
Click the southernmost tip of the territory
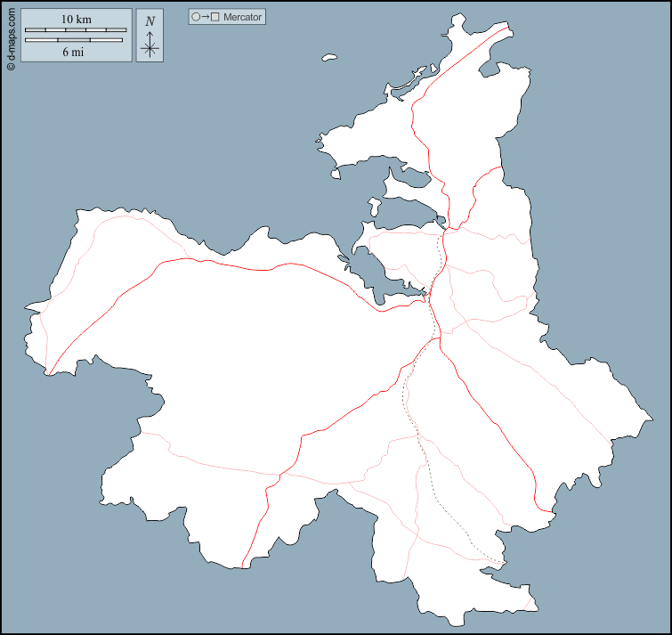pos(463,623)
